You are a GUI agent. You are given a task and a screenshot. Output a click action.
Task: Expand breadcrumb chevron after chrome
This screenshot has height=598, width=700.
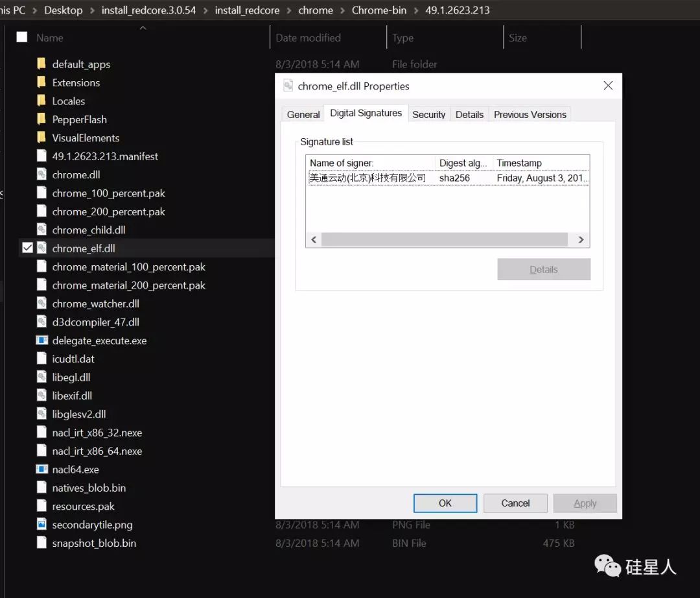342,10
